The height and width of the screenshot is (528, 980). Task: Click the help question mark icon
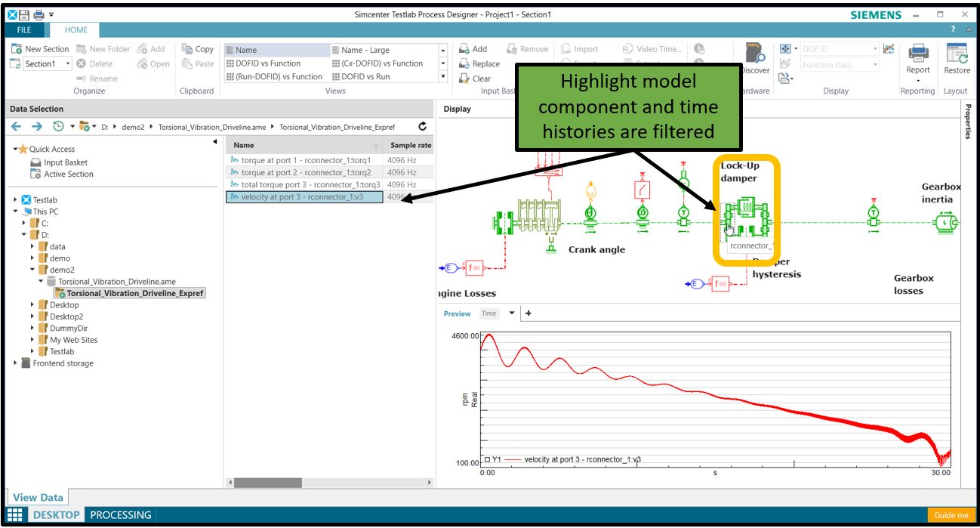pyautogui.click(x=954, y=29)
